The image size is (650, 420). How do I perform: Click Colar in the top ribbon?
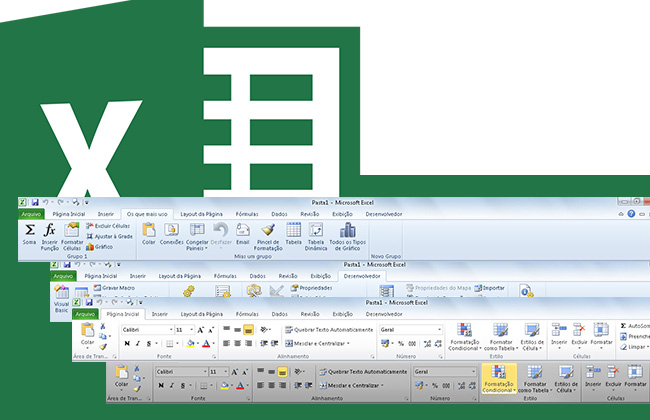148,234
